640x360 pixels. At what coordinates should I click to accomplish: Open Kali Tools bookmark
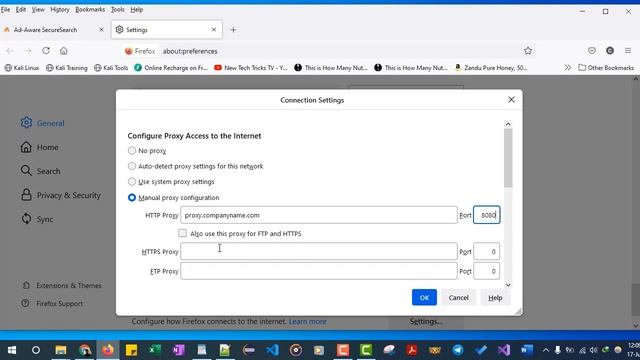111,68
